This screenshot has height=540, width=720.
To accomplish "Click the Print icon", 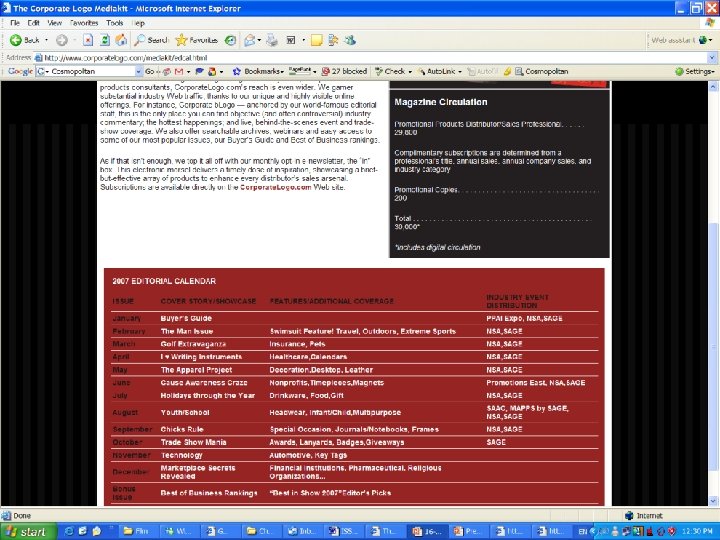I will coord(272,40).
